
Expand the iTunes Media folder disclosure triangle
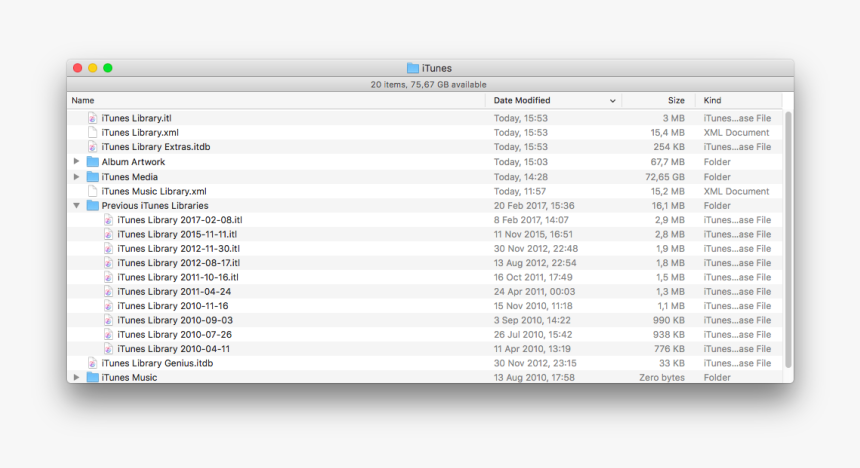tap(76, 177)
